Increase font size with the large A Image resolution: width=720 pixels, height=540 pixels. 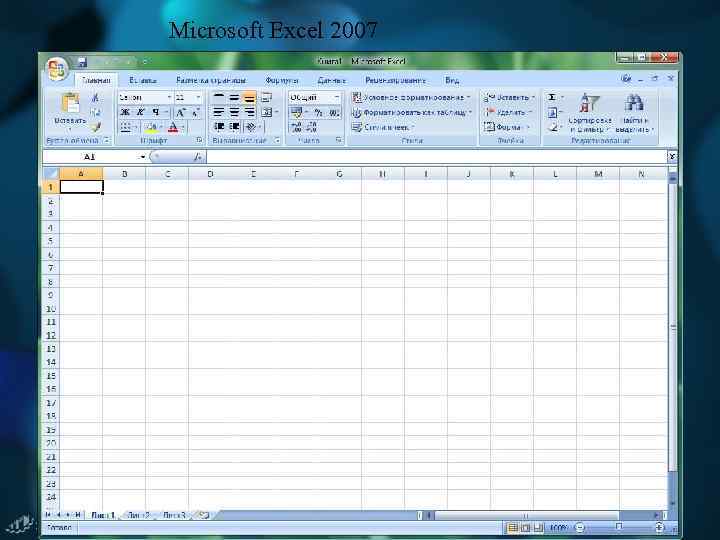coord(181,112)
